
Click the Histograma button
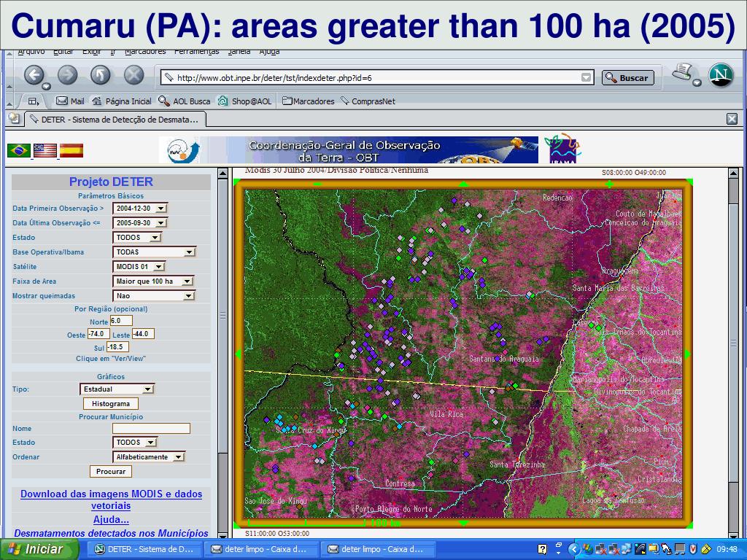click(111, 403)
